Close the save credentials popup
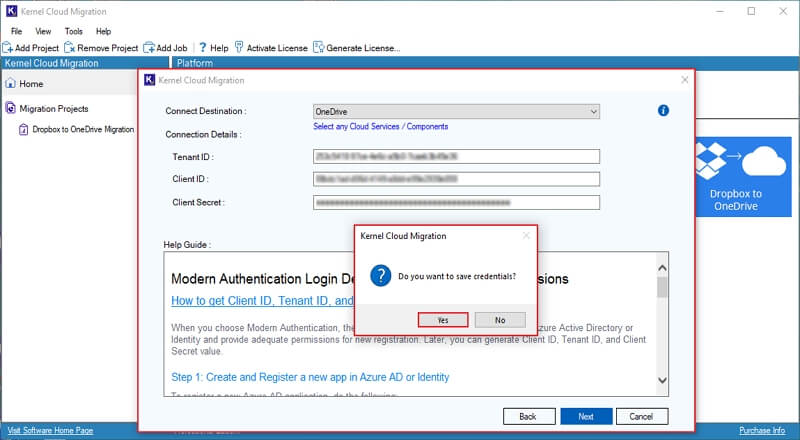 [x=526, y=236]
